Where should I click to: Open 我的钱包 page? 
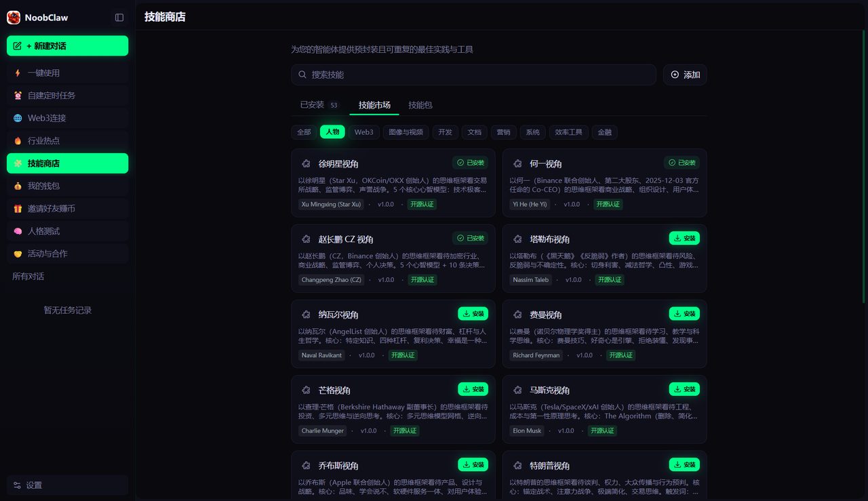click(67, 186)
